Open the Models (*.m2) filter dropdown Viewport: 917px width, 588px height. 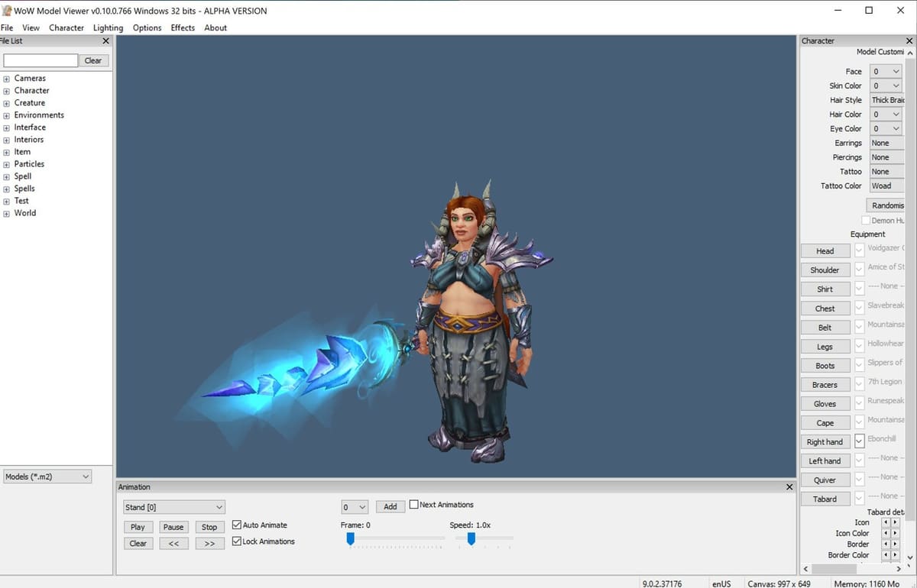47,477
